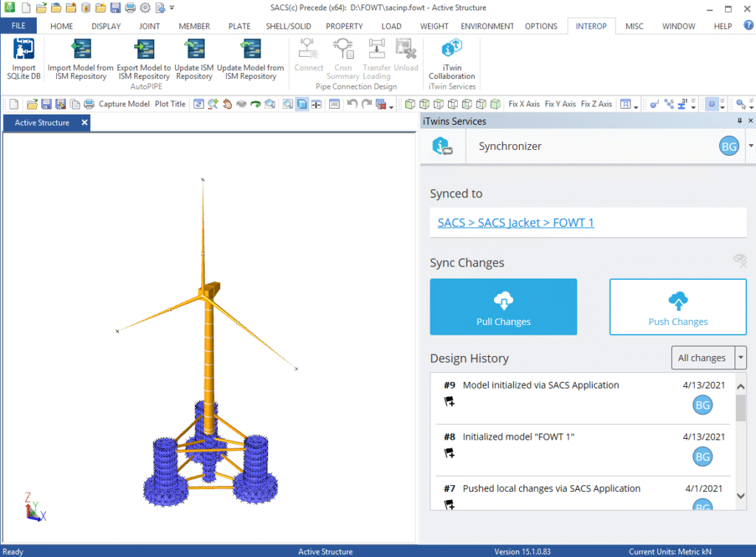Toggle Fix Y Axis

(x=560, y=104)
